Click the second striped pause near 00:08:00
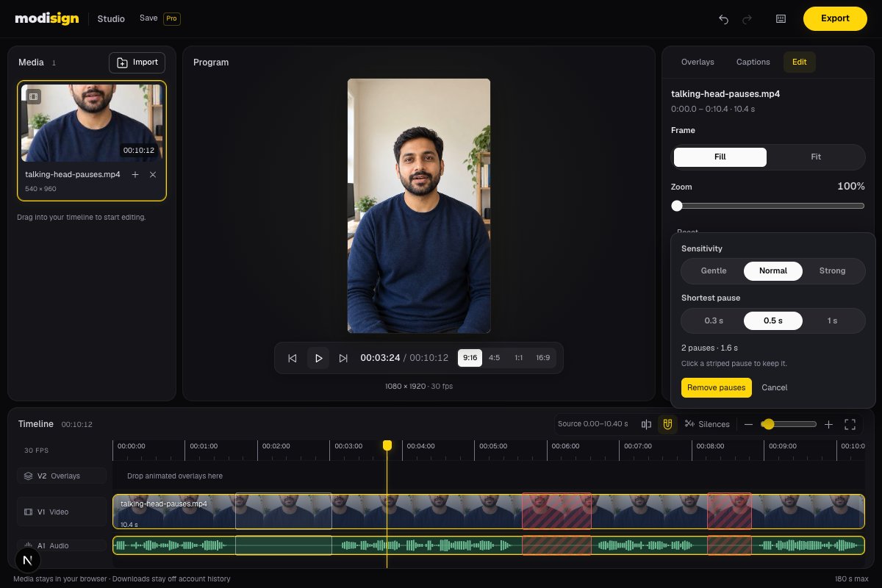This screenshot has width=882, height=588. (x=729, y=511)
